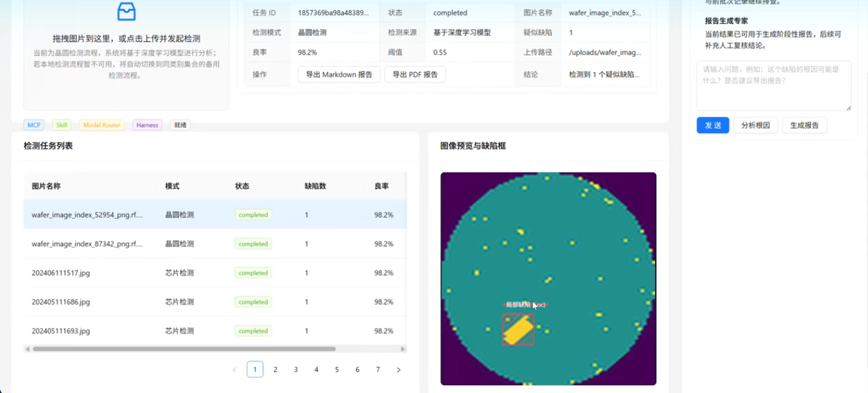
Task: Click the 晶圆检测 detection mode value in details
Action: (x=312, y=32)
